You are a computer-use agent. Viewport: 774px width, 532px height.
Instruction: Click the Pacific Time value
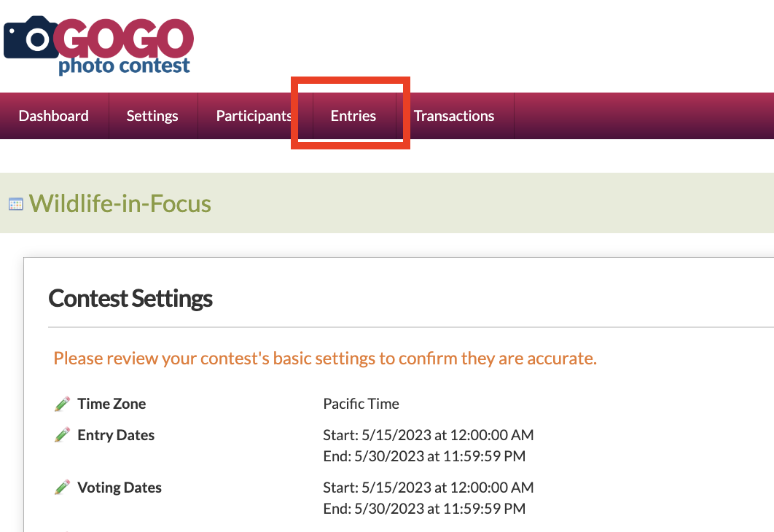point(361,404)
